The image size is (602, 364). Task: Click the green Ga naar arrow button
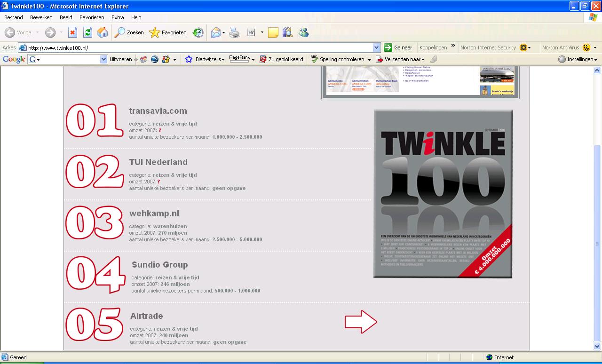[x=388, y=47]
